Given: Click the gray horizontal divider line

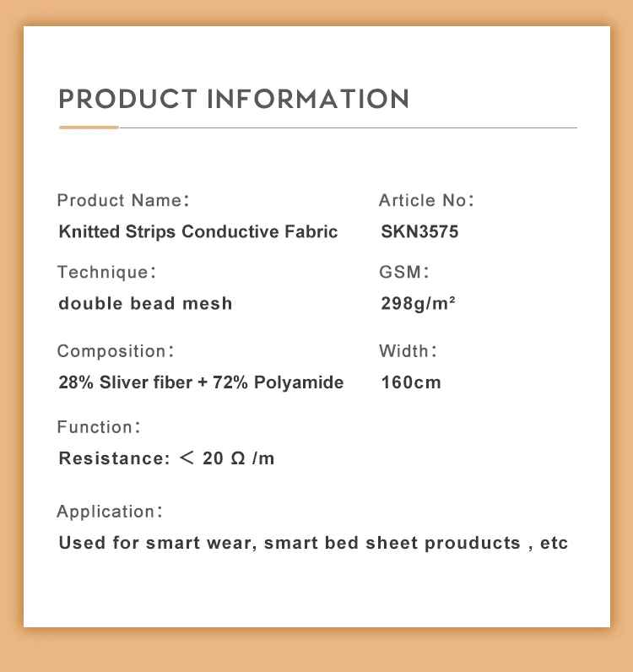Looking at the screenshot, I should pos(348,127).
